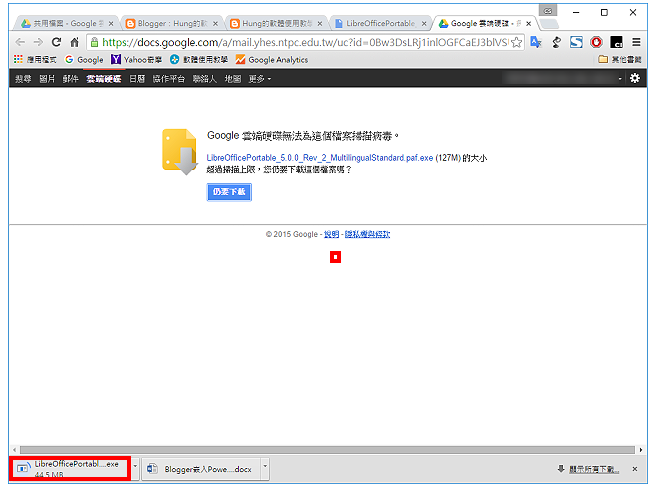The image size is (653, 497).
Task: Click 顯示所有下載 show all downloads link
Action: coord(594,469)
